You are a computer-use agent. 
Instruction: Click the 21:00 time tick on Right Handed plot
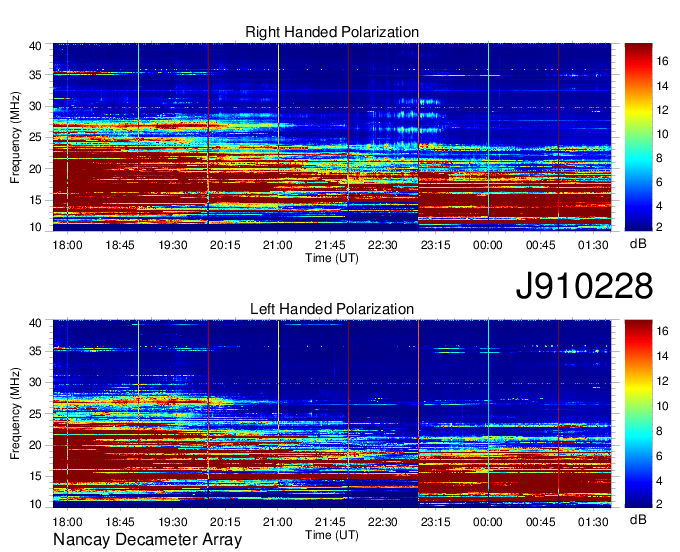click(278, 245)
